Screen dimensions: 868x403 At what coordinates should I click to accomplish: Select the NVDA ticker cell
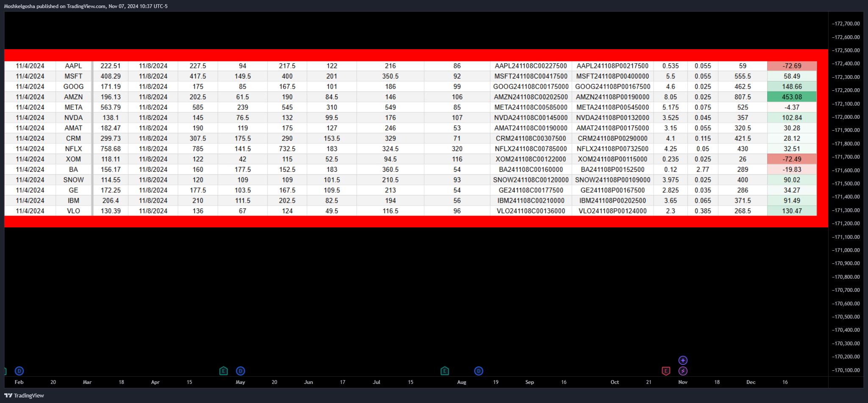73,118
